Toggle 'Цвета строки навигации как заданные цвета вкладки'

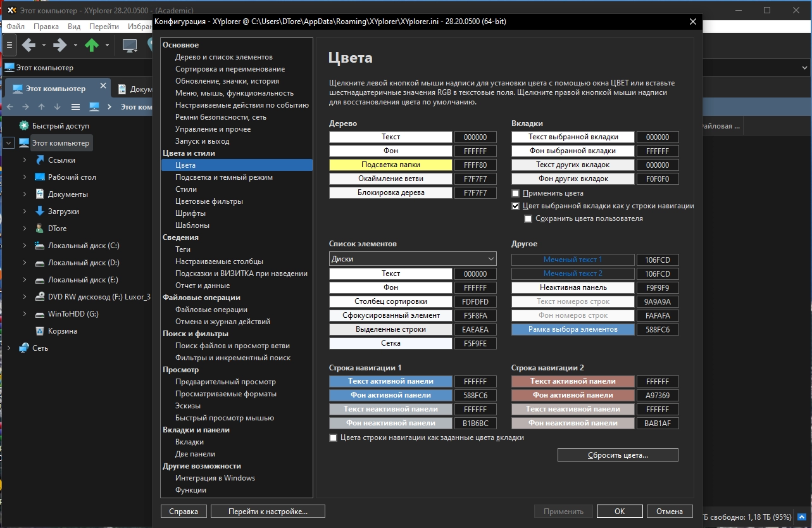[334, 437]
